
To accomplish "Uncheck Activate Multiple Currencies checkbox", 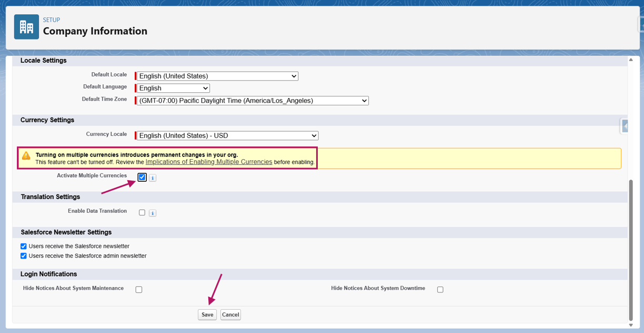I will click(x=142, y=178).
